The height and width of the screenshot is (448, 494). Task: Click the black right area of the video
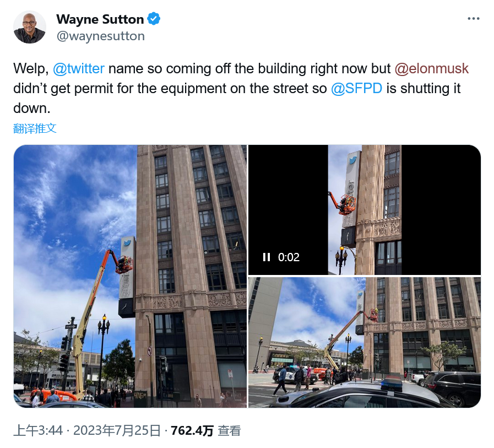coord(441,209)
